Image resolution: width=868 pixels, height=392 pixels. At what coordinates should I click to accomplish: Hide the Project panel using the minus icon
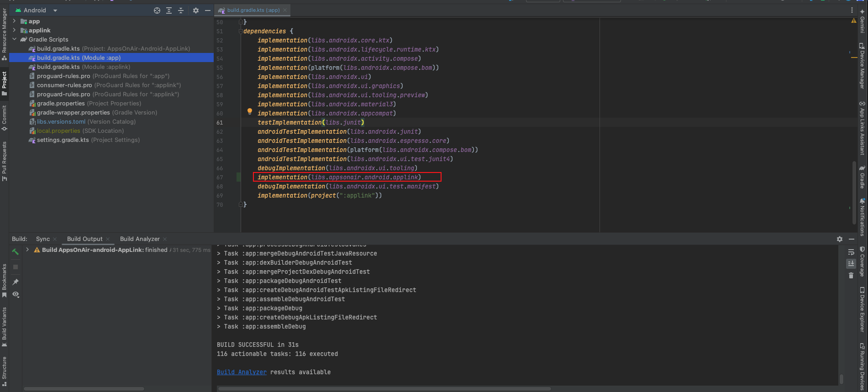coord(208,10)
